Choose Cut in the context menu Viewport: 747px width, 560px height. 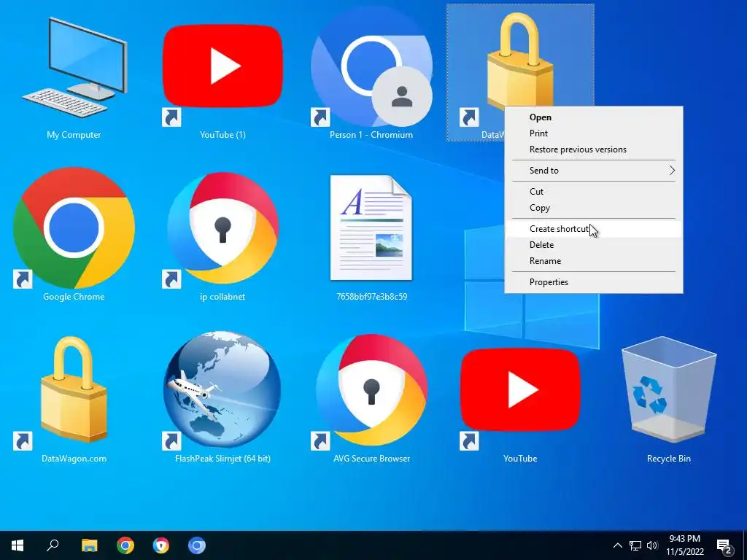coord(594,192)
